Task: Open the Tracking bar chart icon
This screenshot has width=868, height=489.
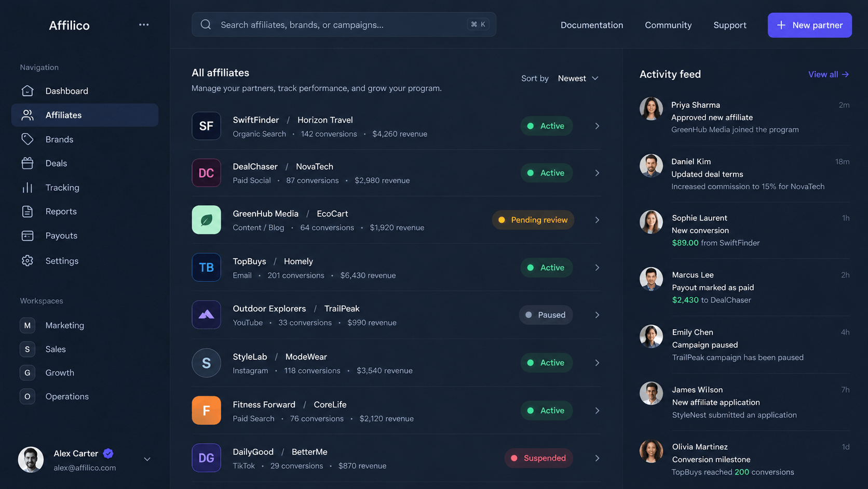Action: [28, 188]
